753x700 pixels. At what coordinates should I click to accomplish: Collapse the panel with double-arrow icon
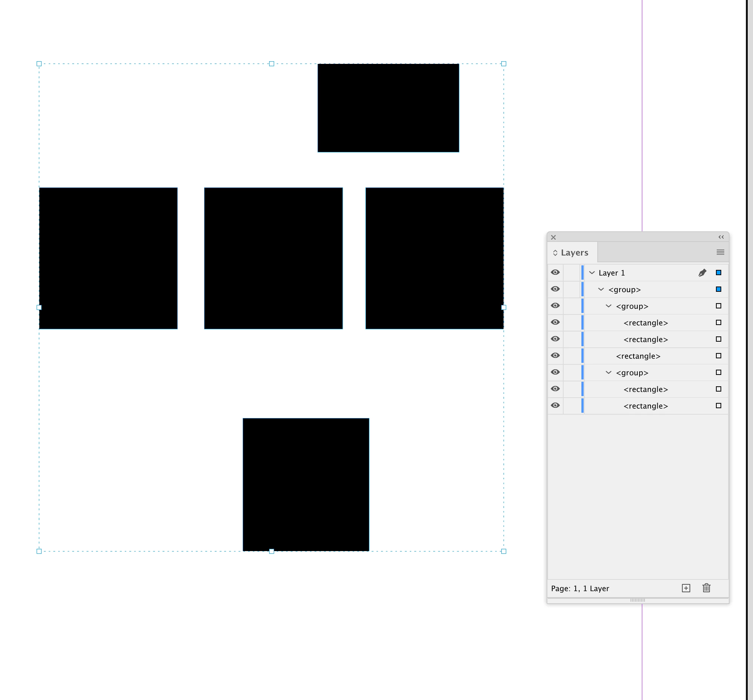[x=721, y=237]
